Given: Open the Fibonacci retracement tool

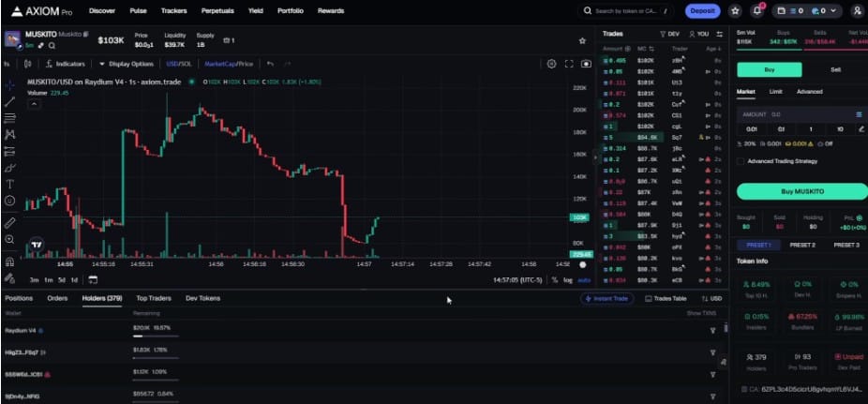Looking at the screenshot, I should coord(9,118).
